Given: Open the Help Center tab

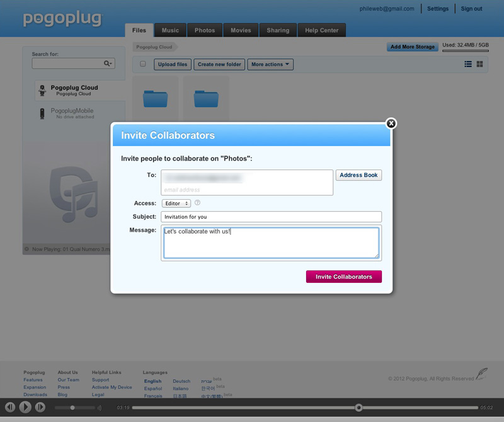Looking at the screenshot, I should tap(322, 30).
